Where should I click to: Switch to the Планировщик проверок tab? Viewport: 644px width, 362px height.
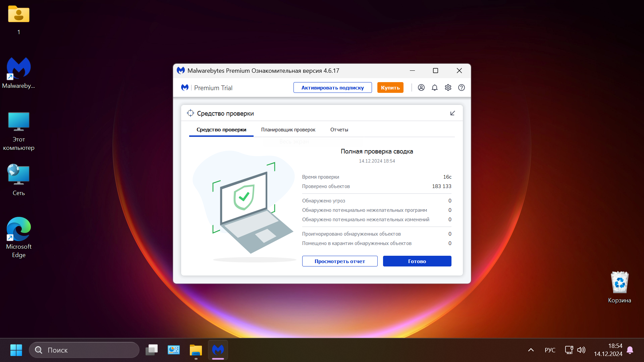(x=288, y=130)
